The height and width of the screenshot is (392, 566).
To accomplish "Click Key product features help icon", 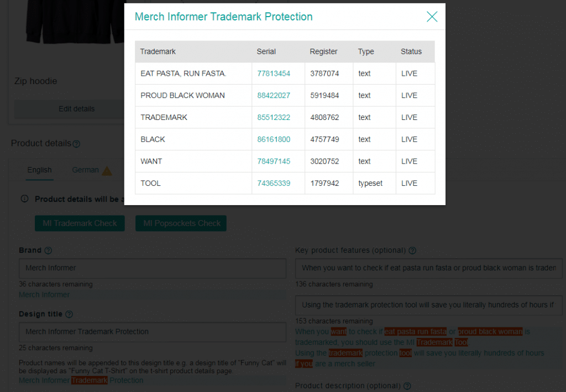I will (412, 250).
